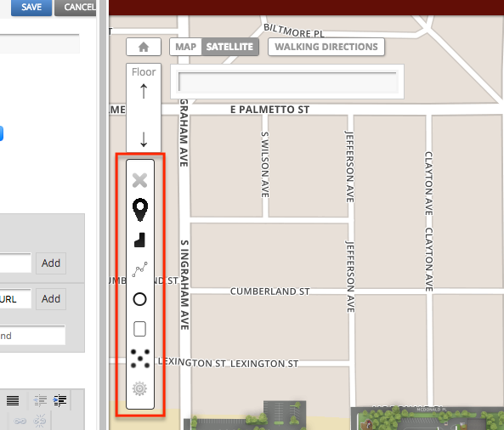Click the justify alignment icon
The image size is (504, 430).
click(x=13, y=401)
